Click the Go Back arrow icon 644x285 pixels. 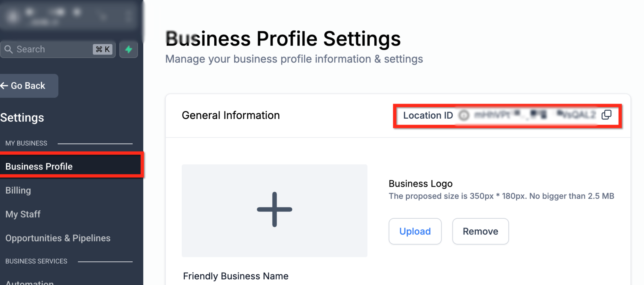4,86
